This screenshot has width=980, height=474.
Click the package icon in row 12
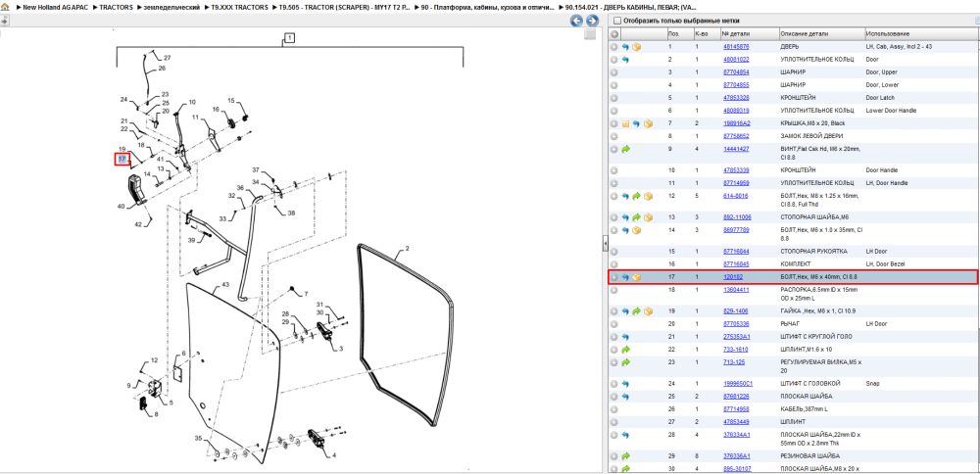(648, 196)
